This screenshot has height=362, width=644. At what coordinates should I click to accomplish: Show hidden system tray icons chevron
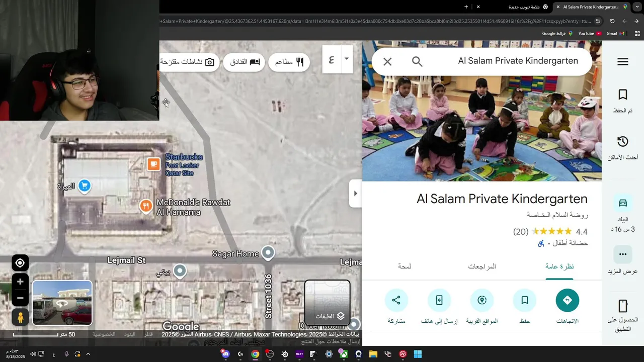click(x=88, y=354)
